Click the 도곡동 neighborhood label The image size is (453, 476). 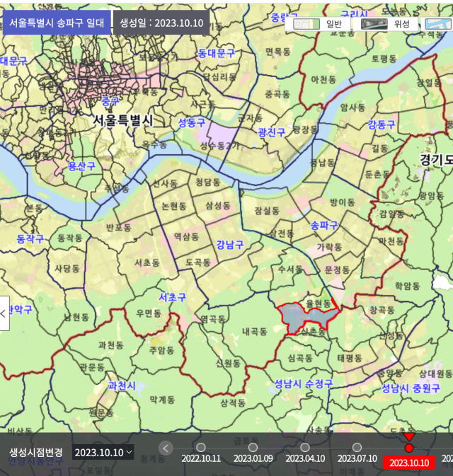click(198, 262)
